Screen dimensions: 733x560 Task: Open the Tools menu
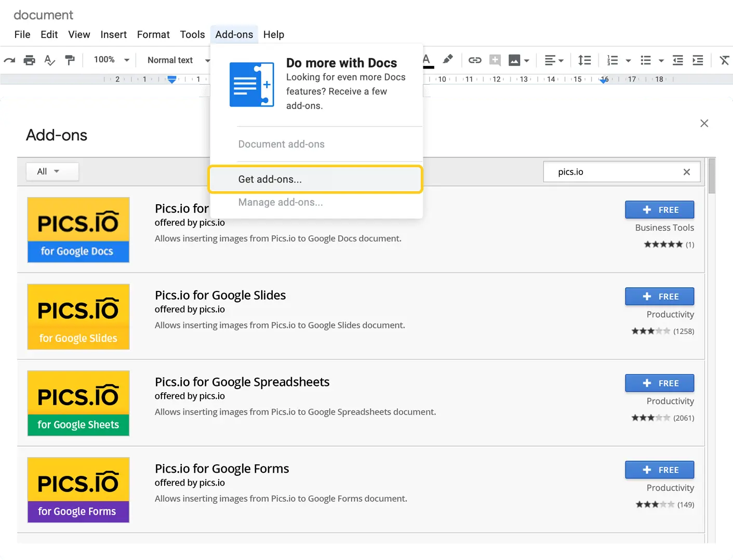[x=192, y=34]
